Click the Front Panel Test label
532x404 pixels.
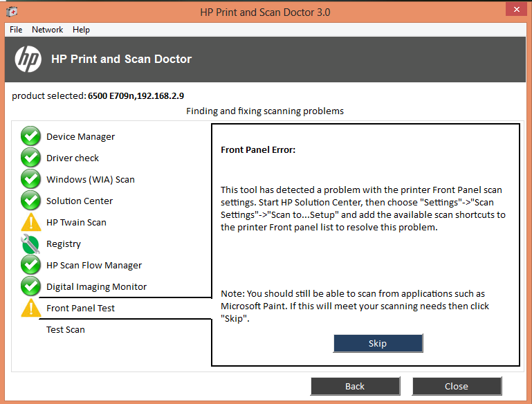click(80, 309)
